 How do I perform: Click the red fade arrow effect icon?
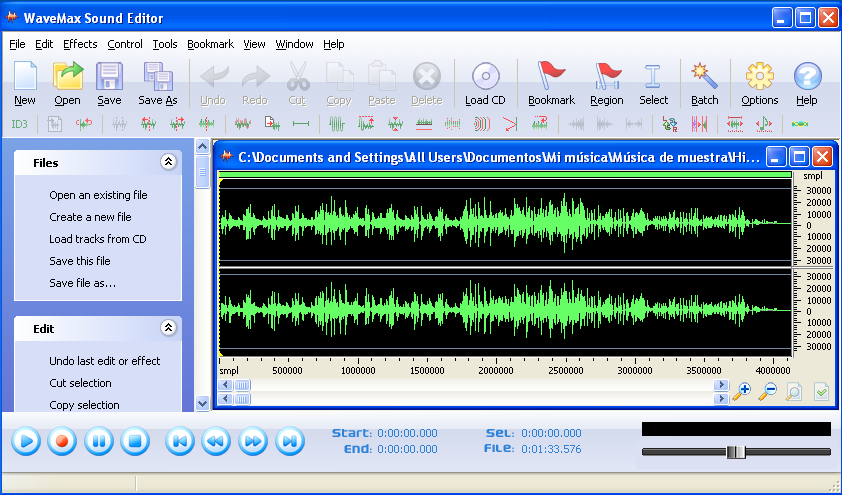click(x=510, y=125)
